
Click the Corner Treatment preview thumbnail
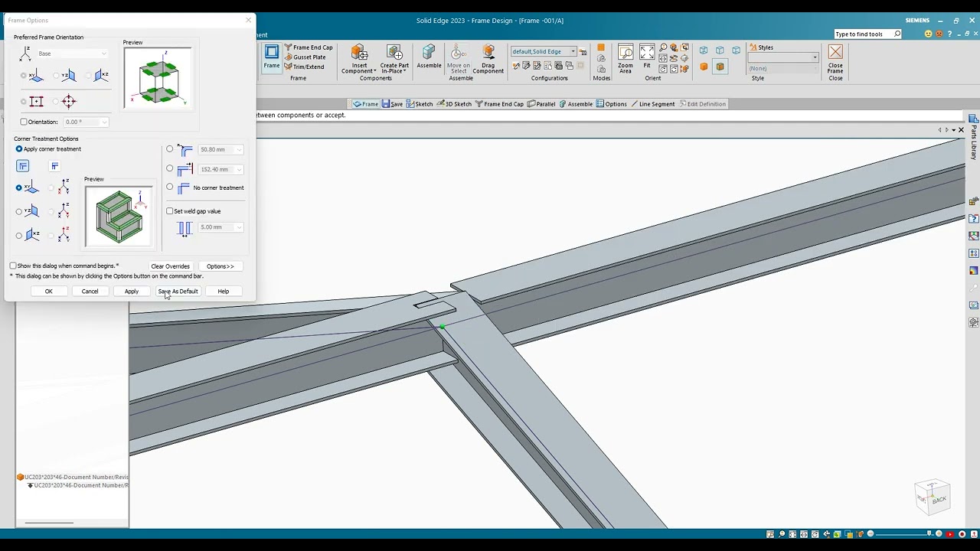coord(119,217)
